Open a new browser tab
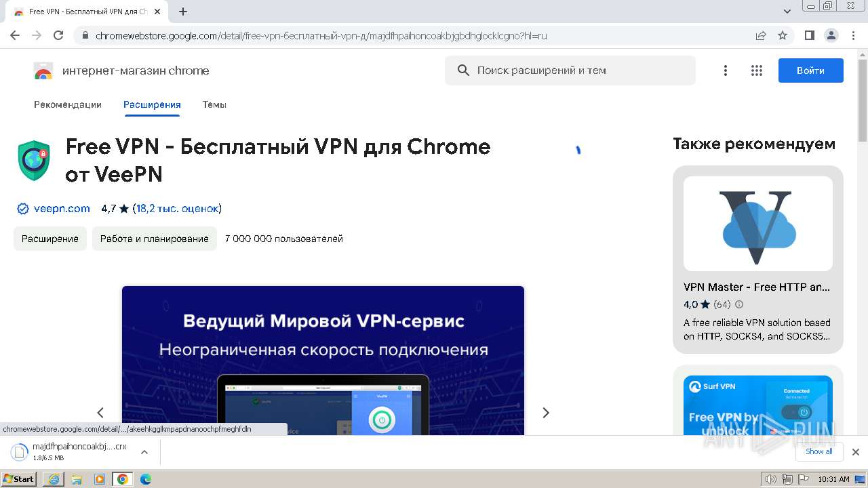 coord(183,12)
